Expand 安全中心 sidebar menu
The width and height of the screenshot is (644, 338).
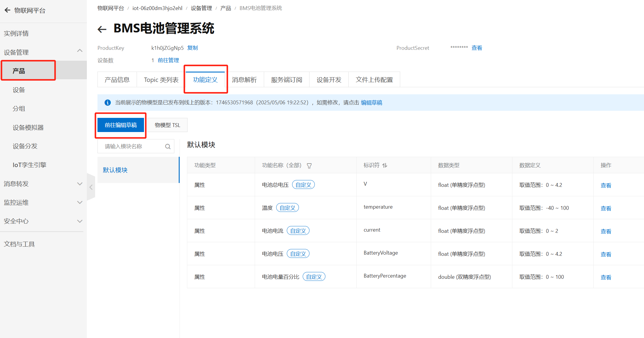click(80, 221)
